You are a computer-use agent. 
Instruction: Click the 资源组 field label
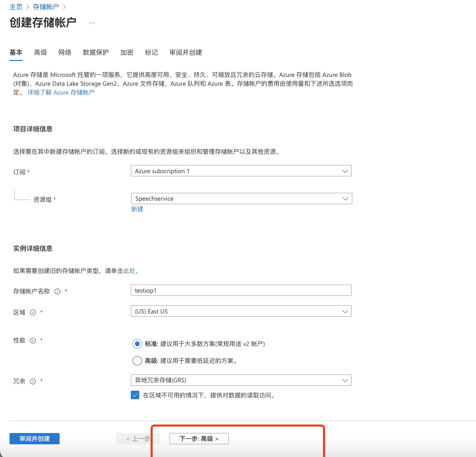(x=43, y=200)
